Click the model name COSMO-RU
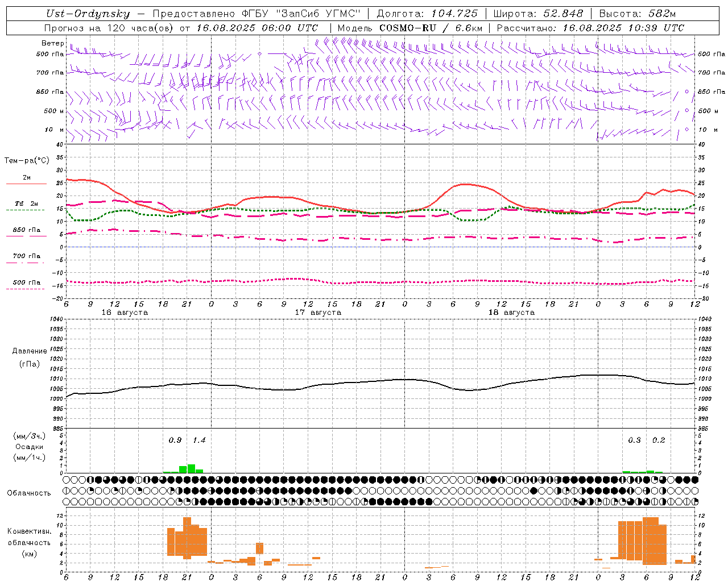Viewport: 728px width, 582px height. 407,28
